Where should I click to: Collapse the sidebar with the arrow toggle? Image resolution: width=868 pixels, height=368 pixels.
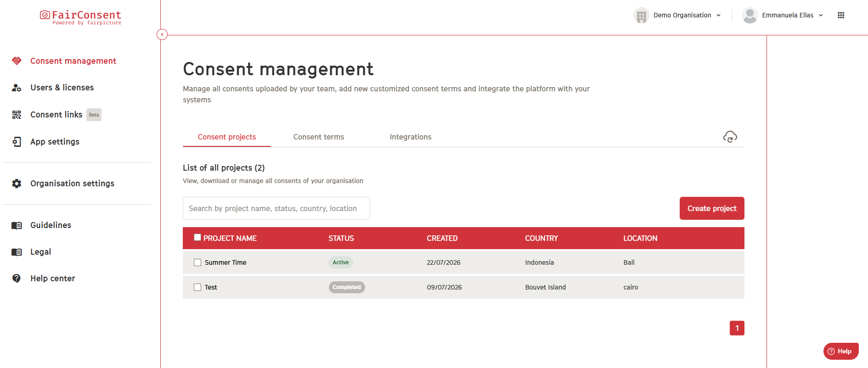coord(162,34)
